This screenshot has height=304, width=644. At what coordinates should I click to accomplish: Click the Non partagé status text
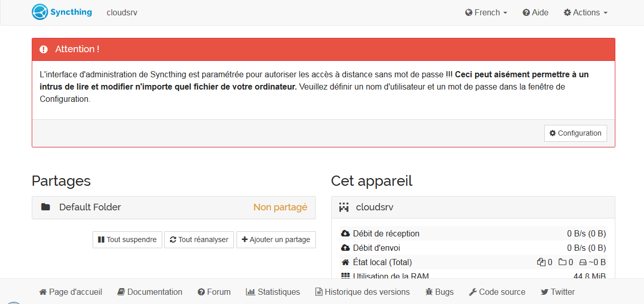pos(281,207)
